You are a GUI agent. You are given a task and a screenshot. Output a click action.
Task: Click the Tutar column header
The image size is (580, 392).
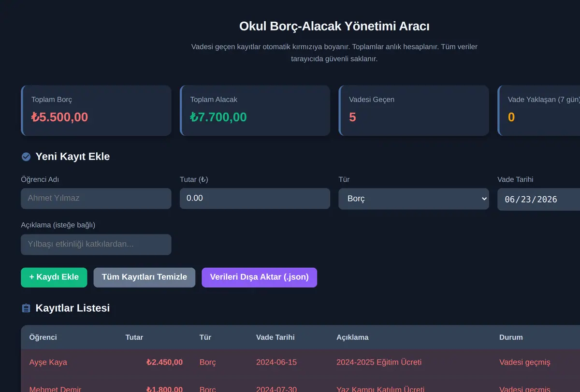click(134, 337)
